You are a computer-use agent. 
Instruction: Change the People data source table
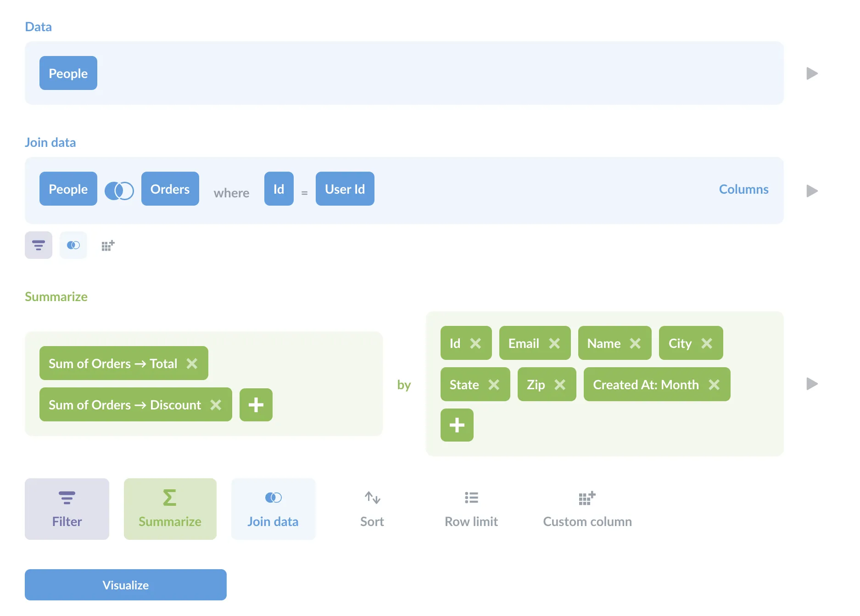coord(68,73)
